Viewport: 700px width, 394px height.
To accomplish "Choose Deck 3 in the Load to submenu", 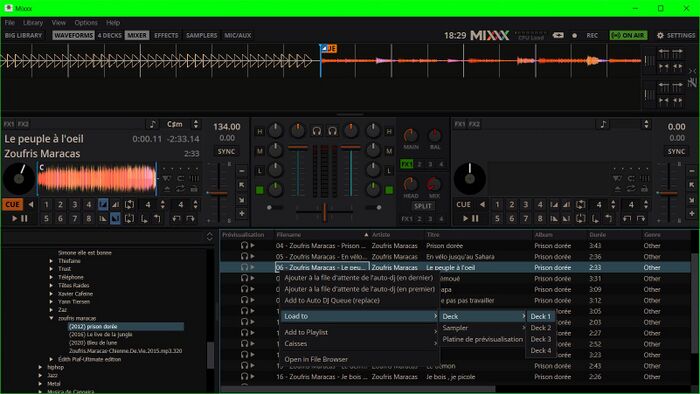I will point(541,339).
